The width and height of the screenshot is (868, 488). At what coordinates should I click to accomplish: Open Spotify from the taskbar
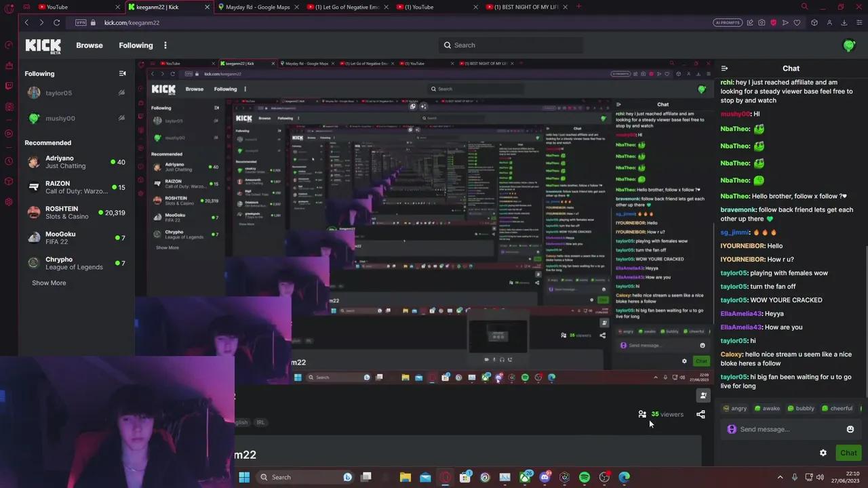pyautogui.click(x=585, y=477)
